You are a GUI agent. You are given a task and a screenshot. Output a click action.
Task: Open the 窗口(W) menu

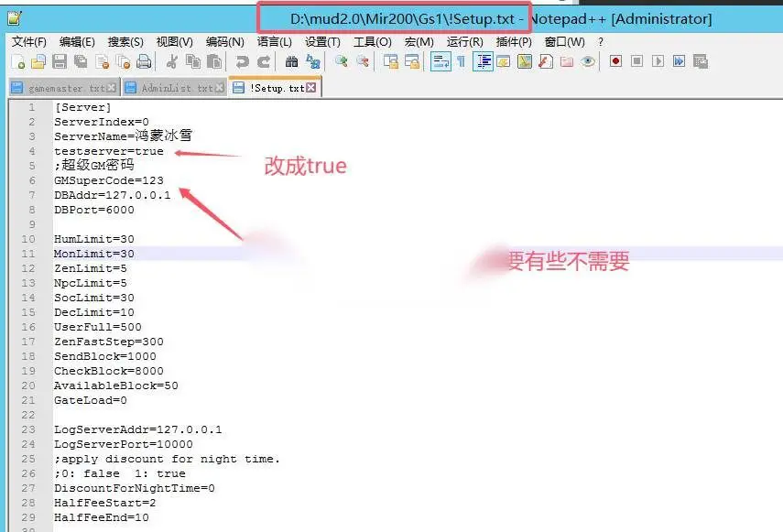point(564,42)
